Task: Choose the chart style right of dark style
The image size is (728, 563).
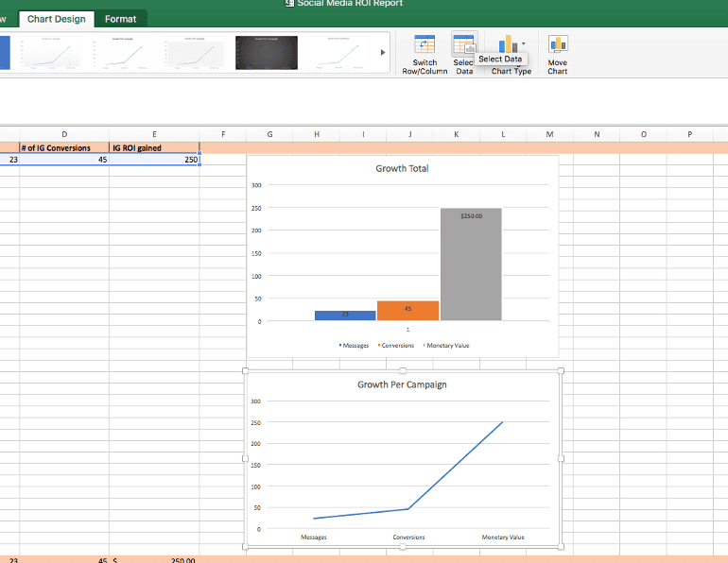Action: 338,53
